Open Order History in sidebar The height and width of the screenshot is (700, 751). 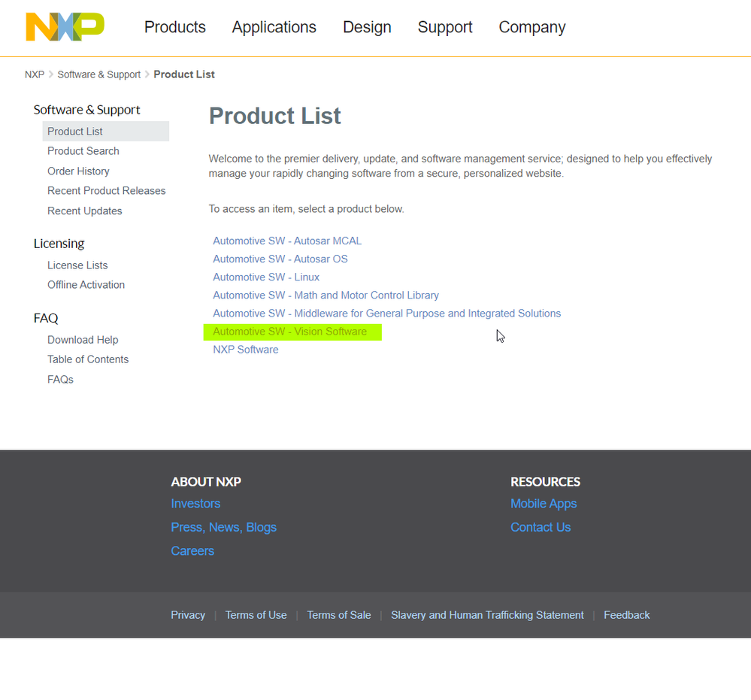click(78, 171)
